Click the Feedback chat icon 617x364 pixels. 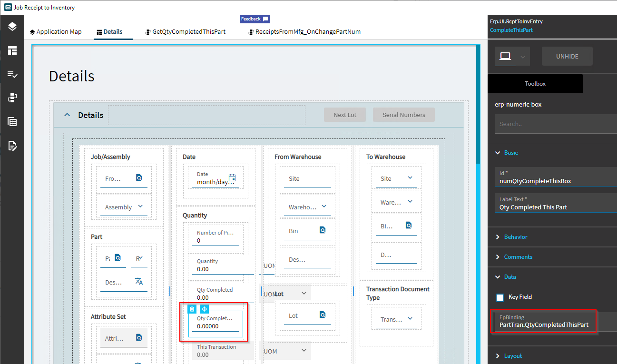(x=265, y=19)
